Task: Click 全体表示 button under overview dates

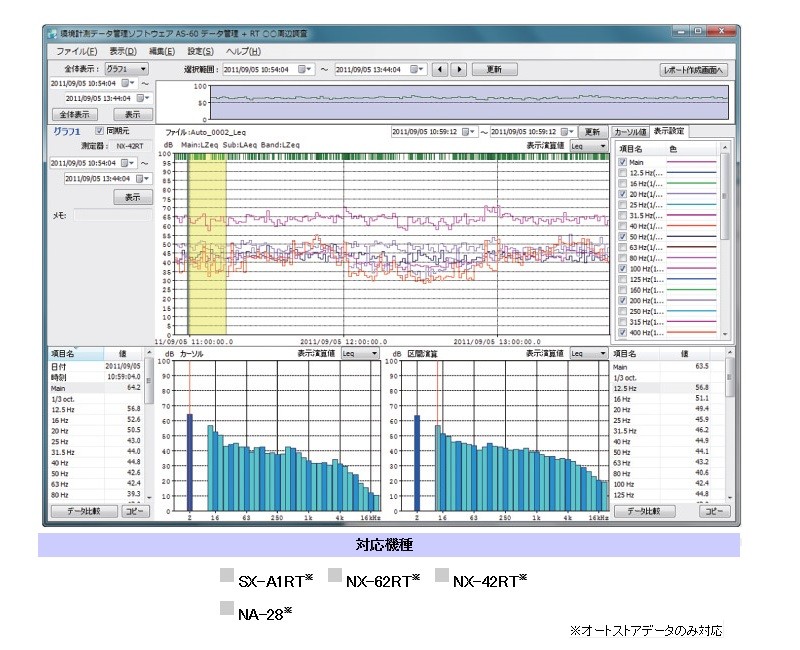Action: [74, 114]
